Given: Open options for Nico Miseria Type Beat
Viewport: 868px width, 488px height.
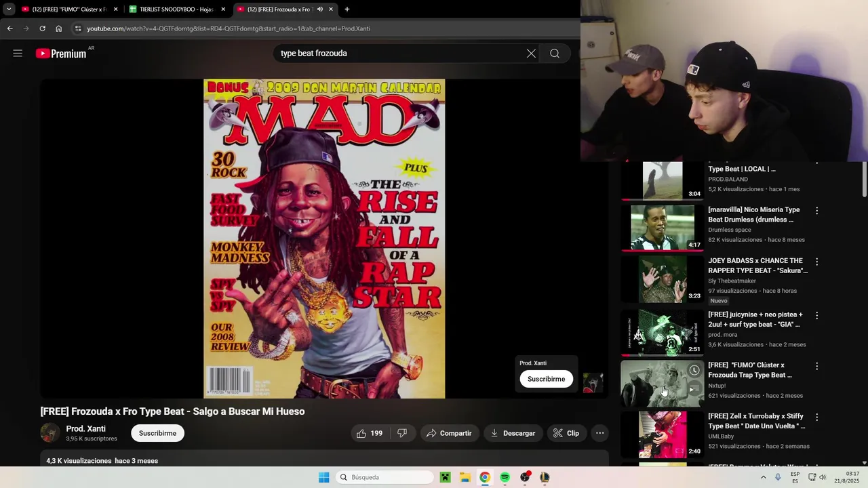Looking at the screenshot, I should pyautogui.click(x=816, y=211).
